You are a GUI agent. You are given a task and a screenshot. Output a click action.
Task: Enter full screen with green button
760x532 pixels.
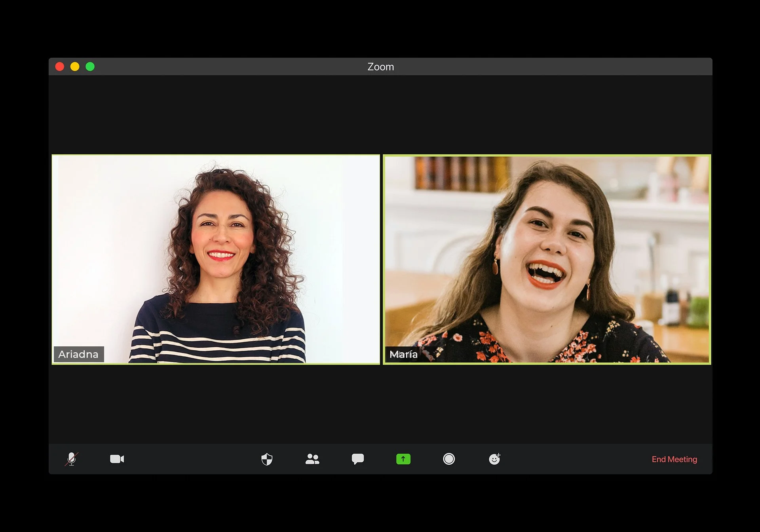(x=90, y=66)
